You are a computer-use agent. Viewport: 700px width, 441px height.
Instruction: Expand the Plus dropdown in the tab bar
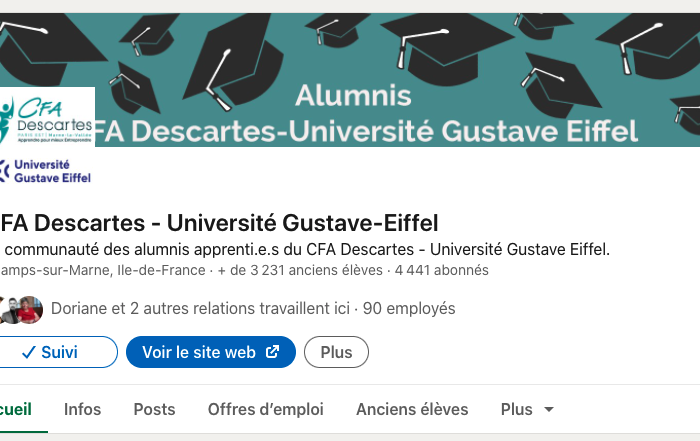pyautogui.click(x=527, y=409)
